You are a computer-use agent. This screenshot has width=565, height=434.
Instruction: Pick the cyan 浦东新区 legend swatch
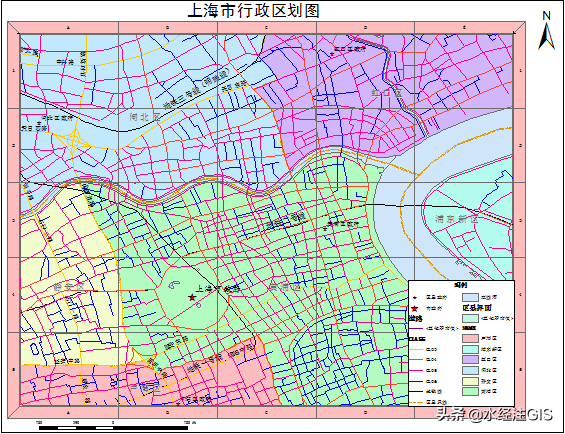[x=471, y=349]
